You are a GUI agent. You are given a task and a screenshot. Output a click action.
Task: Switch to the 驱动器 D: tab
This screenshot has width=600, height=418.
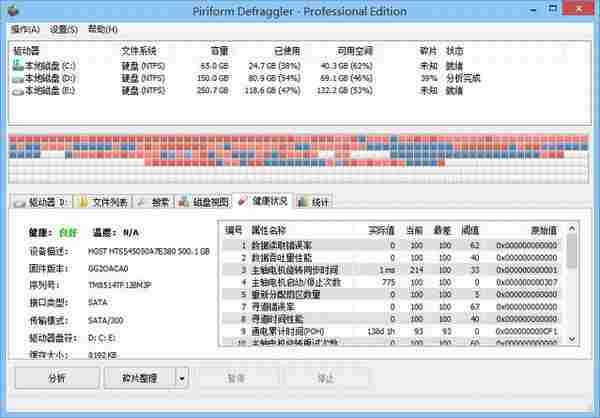point(41,202)
